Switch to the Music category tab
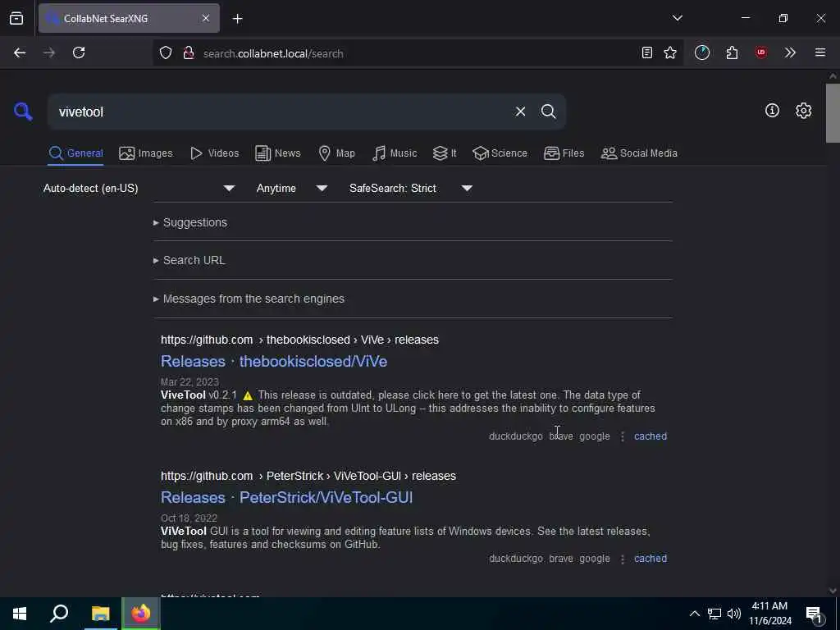Viewport: 840px width, 630px height. 395,153
